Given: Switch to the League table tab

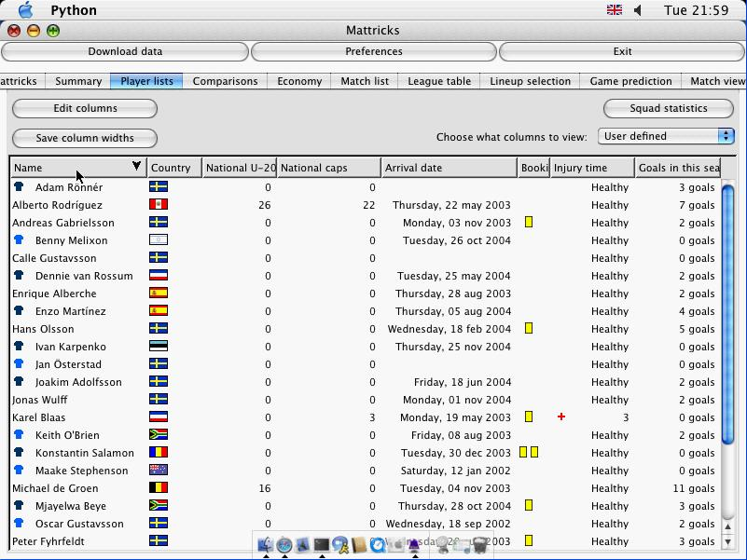Looking at the screenshot, I should 439,81.
